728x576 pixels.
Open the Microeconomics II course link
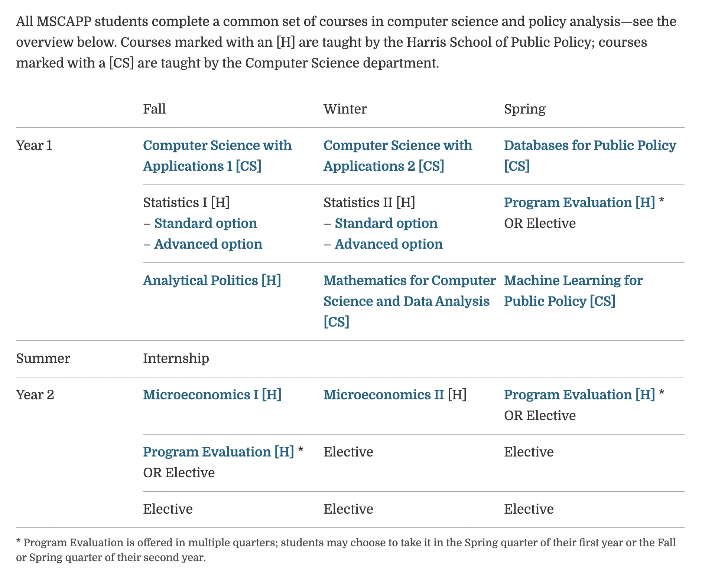383,395
